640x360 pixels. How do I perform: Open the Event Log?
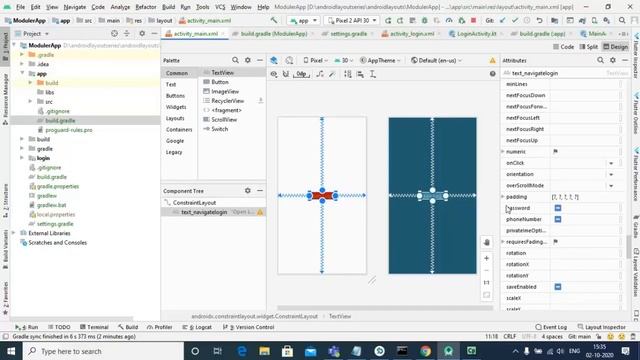coord(551,327)
